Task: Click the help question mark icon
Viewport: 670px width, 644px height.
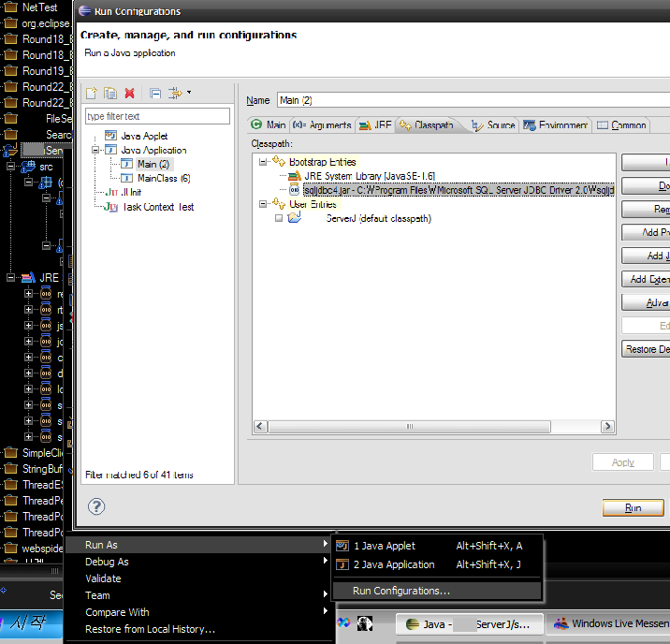Action: pyautogui.click(x=96, y=506)
